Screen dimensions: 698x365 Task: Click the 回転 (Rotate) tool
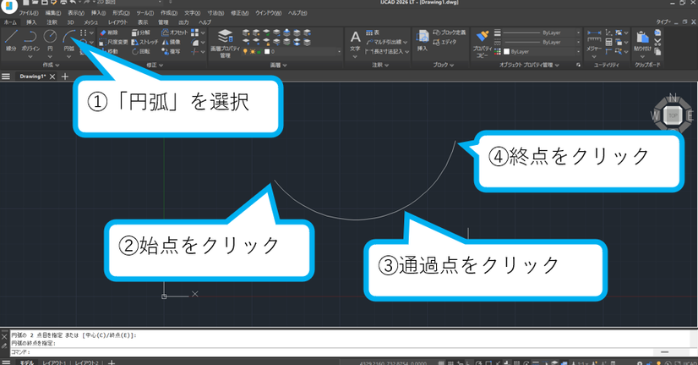141,52
